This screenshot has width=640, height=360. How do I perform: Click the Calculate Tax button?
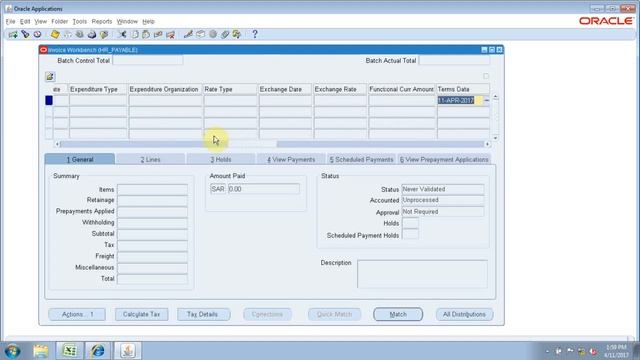click(x=141, y=314)
